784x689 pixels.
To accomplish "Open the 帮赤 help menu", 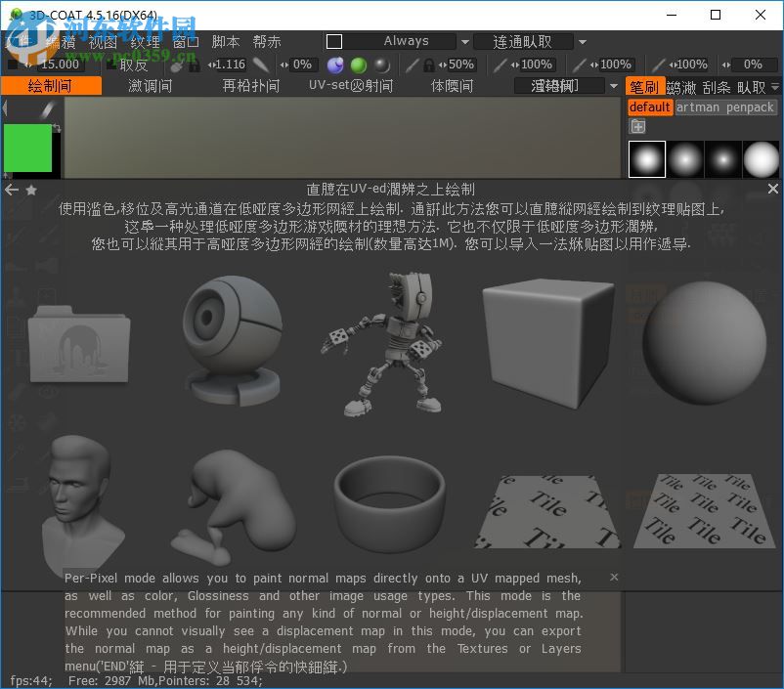I will click(267, 41).
